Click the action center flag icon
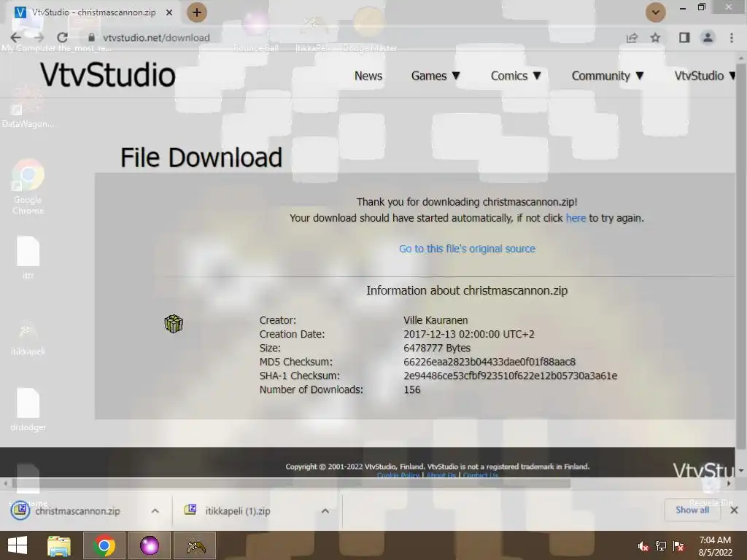The image size is (747, 560). click(x=678, y=547)
